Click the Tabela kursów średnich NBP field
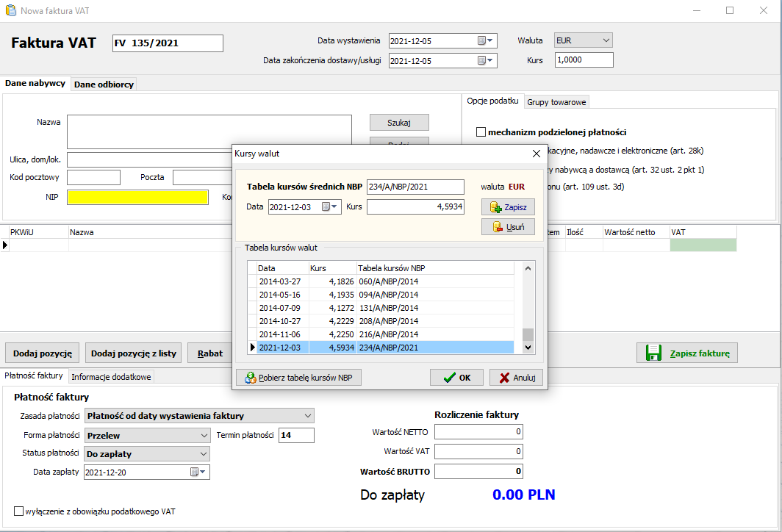 415,187
